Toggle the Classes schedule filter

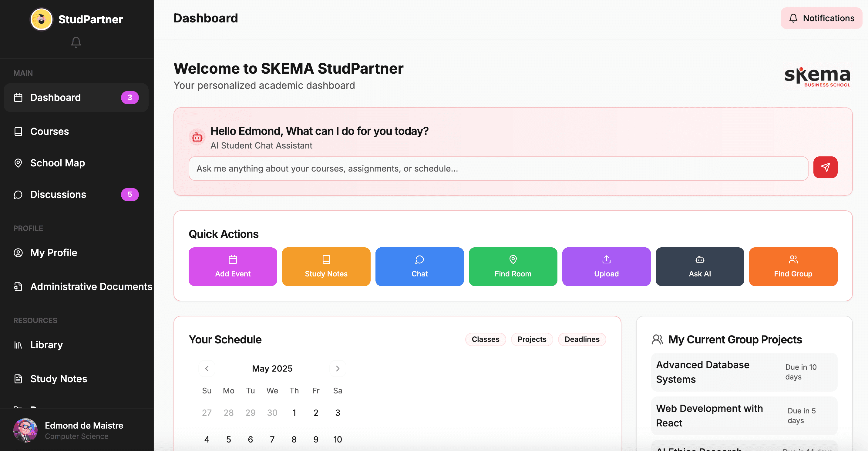(485, 339)
